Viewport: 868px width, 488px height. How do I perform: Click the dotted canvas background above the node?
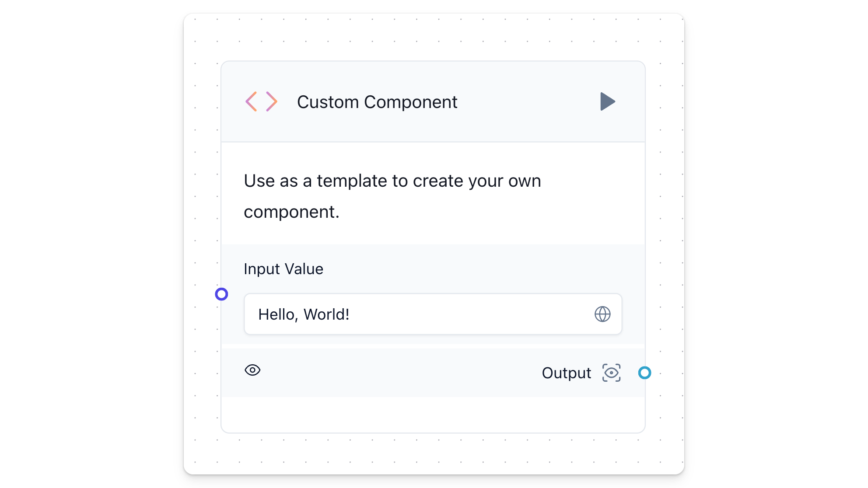(433, 37)
